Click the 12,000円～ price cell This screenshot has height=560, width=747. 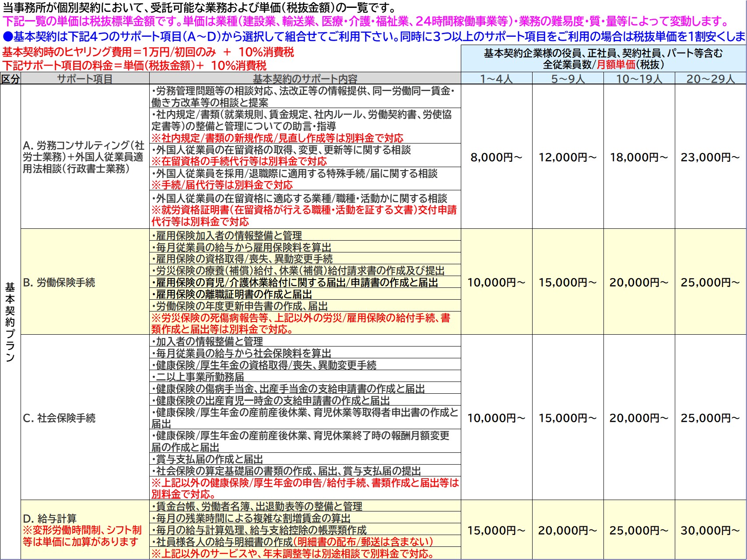point(568,157)
